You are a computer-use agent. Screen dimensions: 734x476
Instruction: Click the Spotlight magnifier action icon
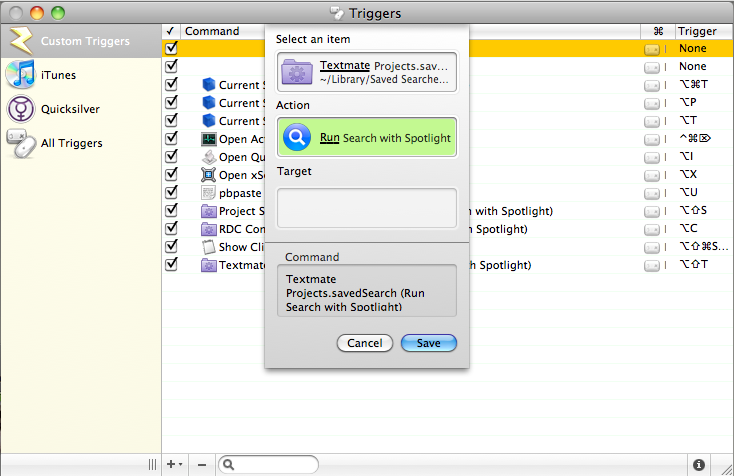pos(297,138)
